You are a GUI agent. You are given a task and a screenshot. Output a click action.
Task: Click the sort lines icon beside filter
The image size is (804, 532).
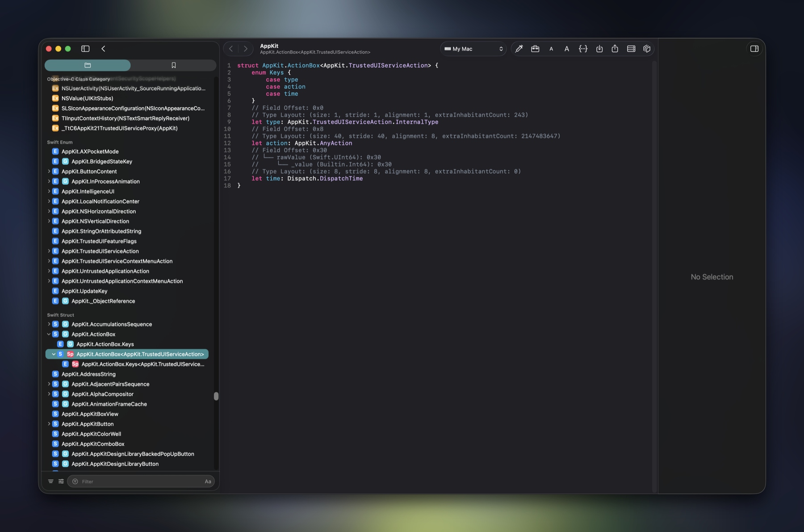tap(51, 482)
